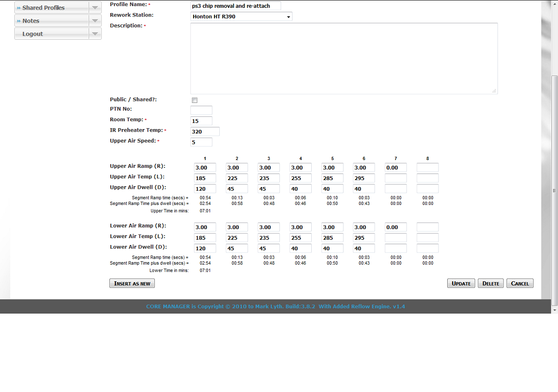Viewport: 558px width, 392px height.
Task: Select empty Upper Air Dwell segment 8 field
Action: [428, 189]
